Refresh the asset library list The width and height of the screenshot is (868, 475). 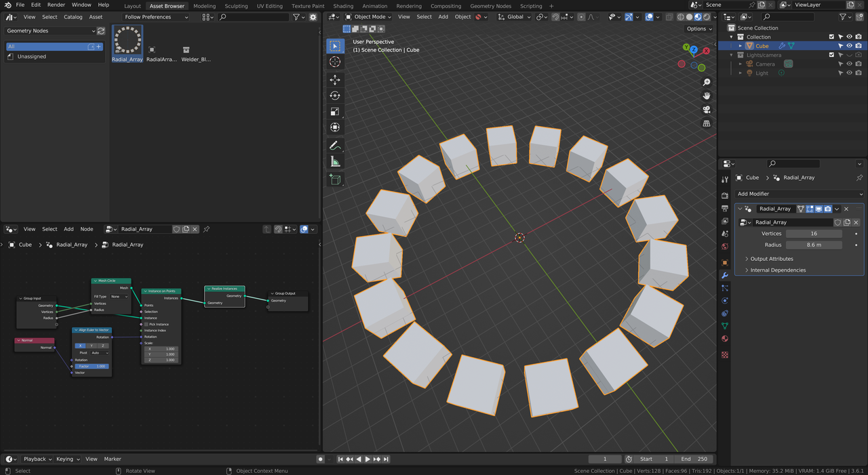(101, 30)
